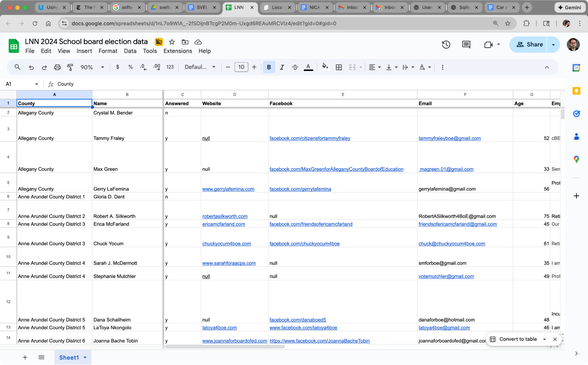Click the Share button
Image resolution: width=588 pixels, height=365 pixels.
tap(529, 44)
